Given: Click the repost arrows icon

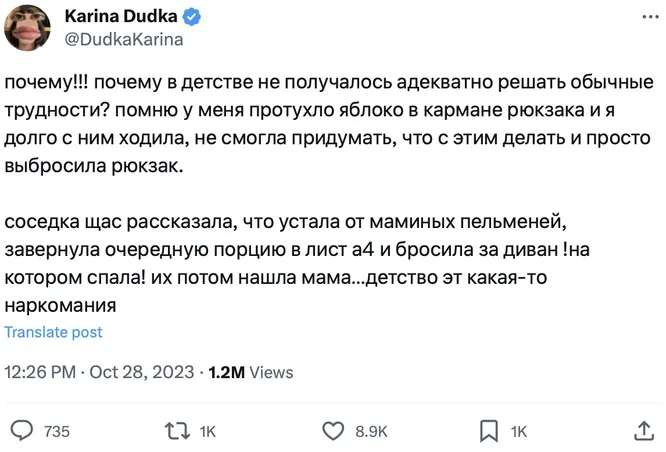Looking at the screenshot, I should [177, 431].
